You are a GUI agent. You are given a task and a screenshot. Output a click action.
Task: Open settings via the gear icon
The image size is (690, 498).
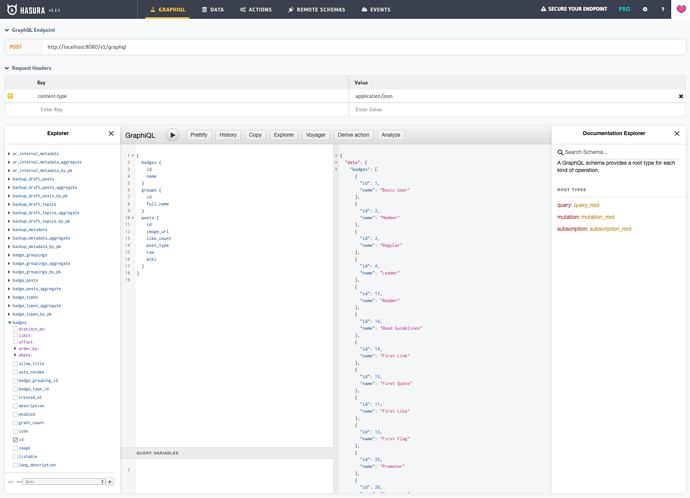coord(645,9)
